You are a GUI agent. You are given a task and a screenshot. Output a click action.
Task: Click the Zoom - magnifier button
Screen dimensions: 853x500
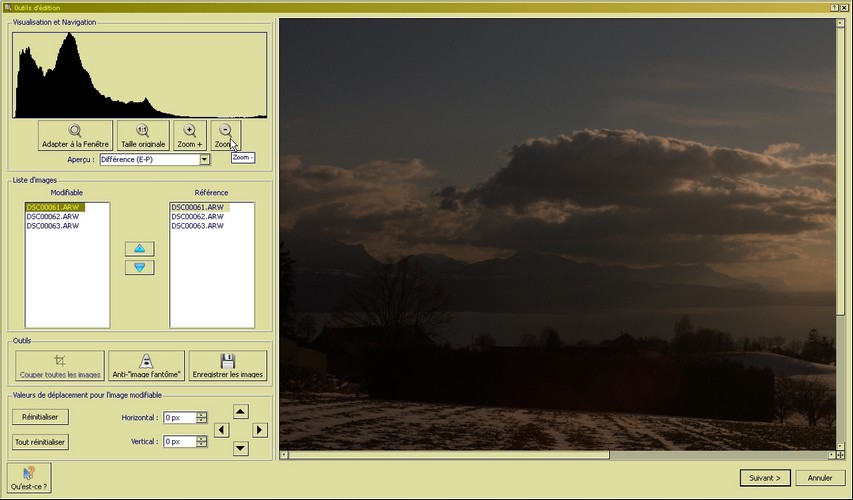(x=226, y=136)
